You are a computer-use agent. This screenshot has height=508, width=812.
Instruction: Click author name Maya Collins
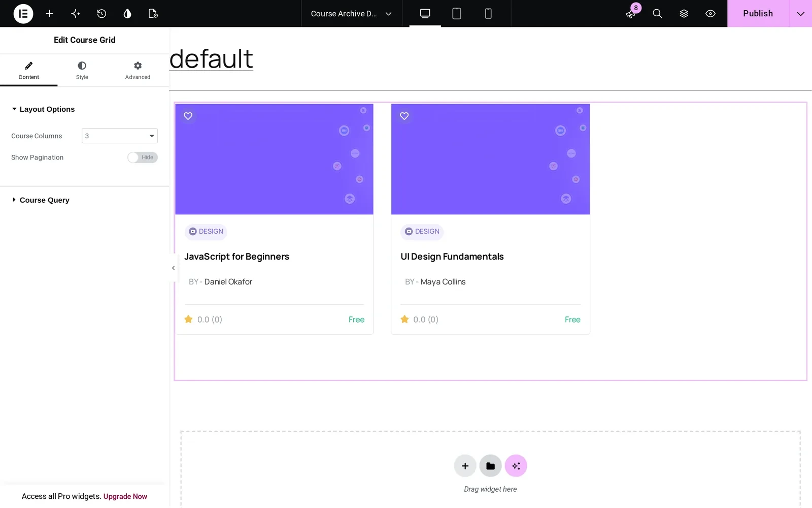click(x=443, y=282)
